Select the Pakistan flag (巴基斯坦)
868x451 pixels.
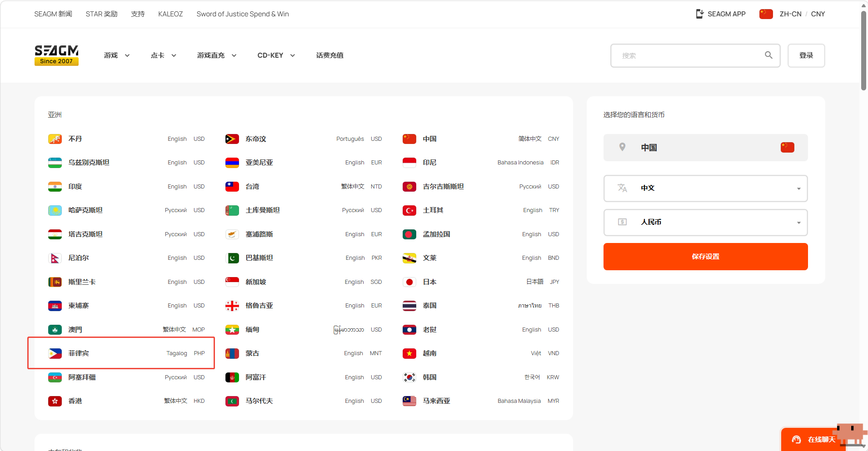(x=232, y=258)
